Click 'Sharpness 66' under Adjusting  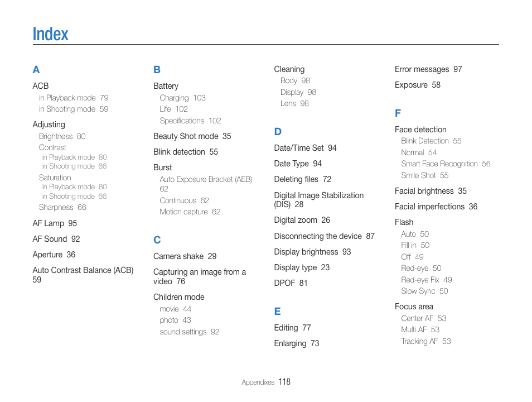pos(62,207)
